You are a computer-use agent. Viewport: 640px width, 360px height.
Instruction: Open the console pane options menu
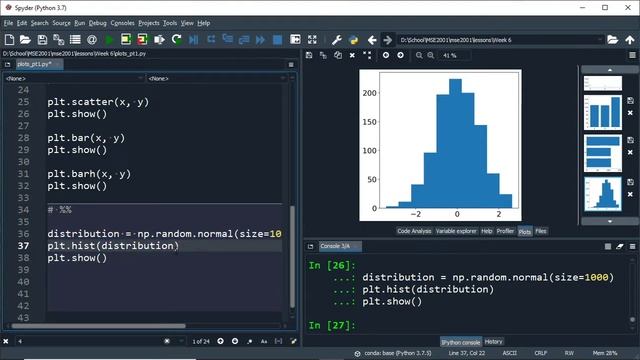click(633, 247)
